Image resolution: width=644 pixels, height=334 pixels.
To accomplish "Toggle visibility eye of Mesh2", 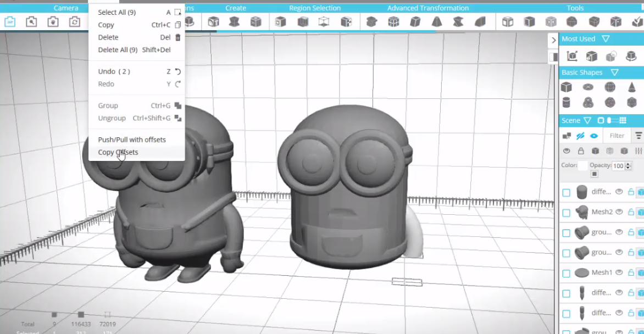I will tap(619, 211).
